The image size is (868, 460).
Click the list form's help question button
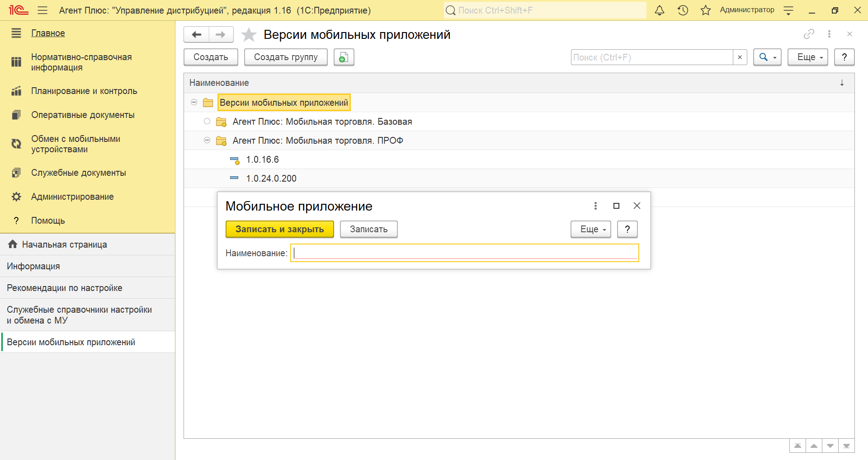[x=844, y=57]
